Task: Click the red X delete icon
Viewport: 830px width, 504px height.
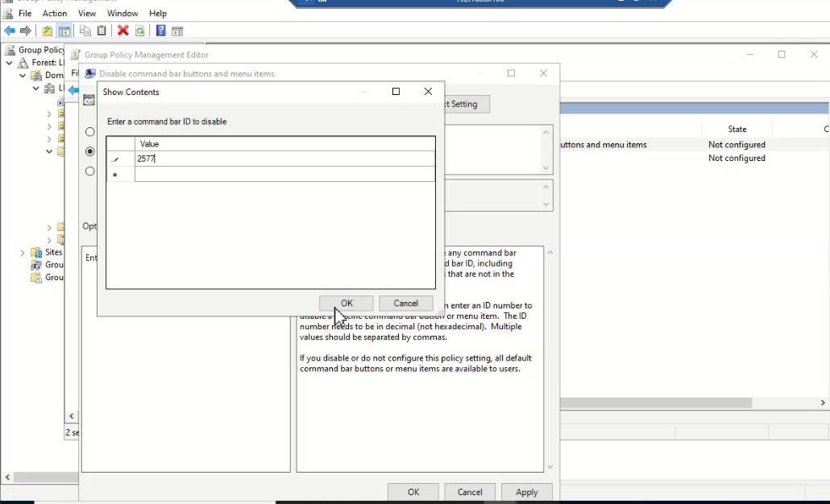Action: tap(122, 31)
